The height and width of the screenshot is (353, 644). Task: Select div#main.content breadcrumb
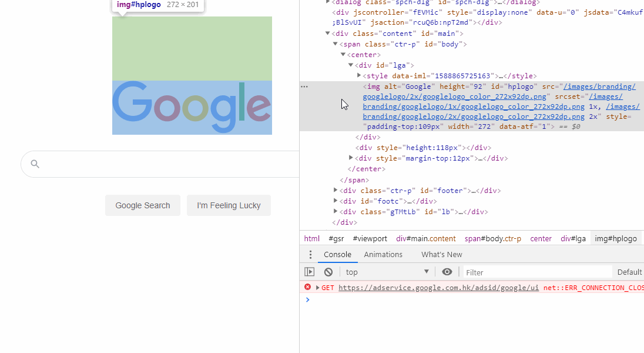[426, 239]
